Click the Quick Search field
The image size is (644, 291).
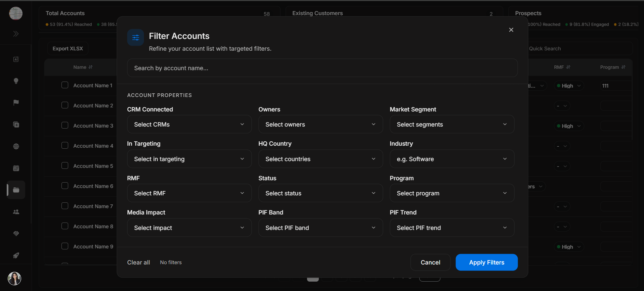[x=579, y=49]
